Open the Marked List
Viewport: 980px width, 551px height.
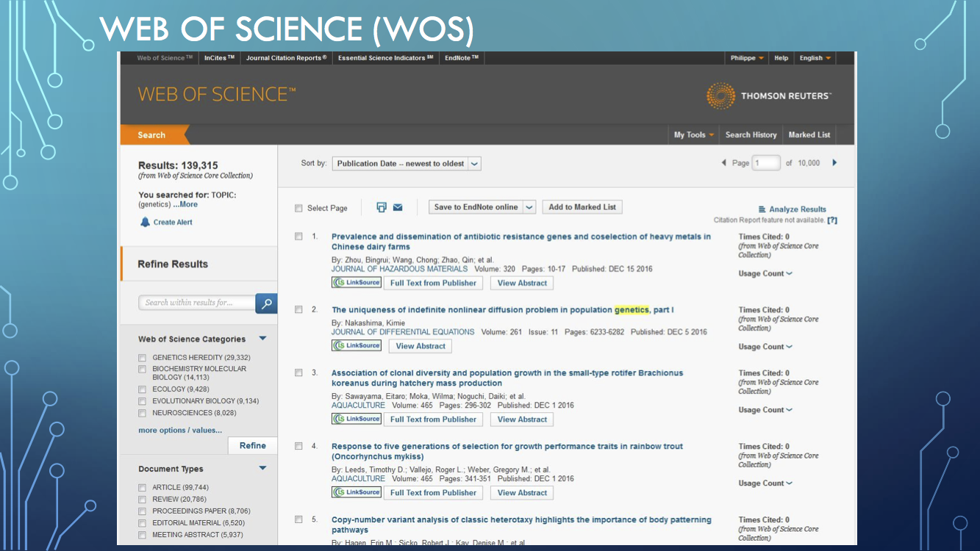pyautogui.click(x=809, y=135)
